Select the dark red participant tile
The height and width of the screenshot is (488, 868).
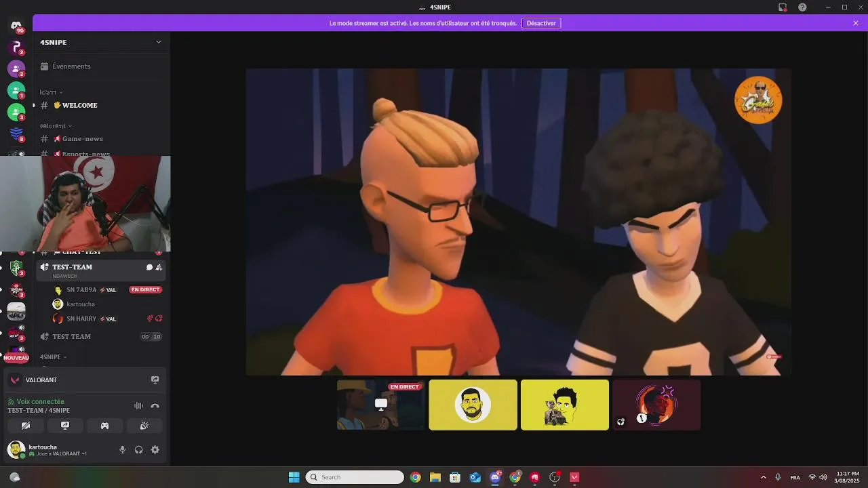point(656,405)
